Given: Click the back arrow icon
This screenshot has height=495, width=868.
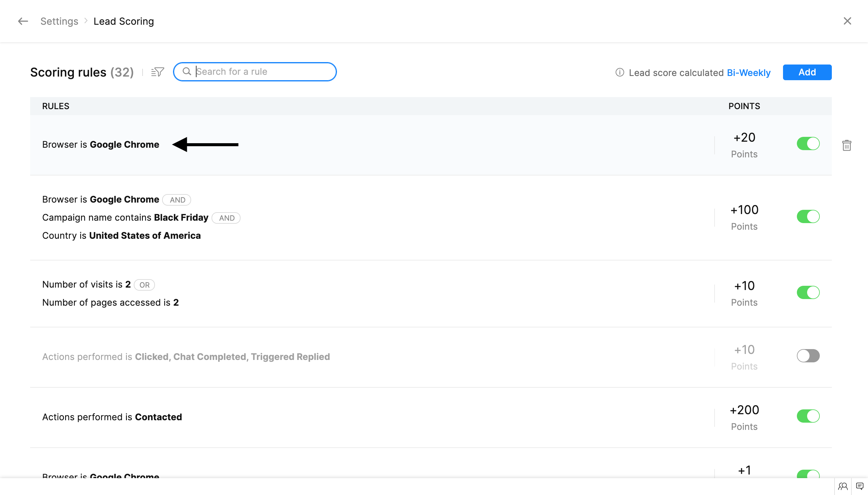Looking at the screenshot, I should click(23, 21).
